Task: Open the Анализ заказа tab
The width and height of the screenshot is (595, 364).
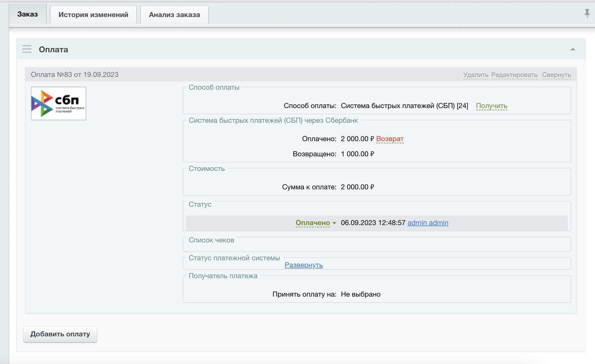Action: 174,15
